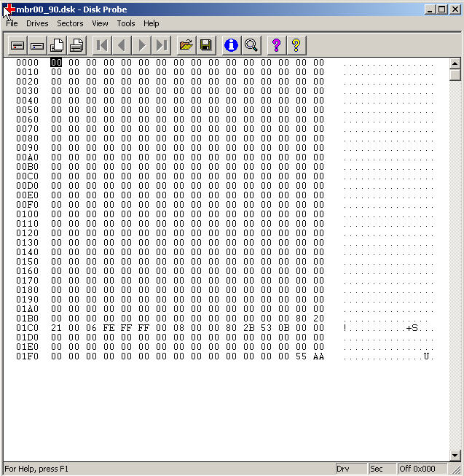Select byte 08 in row 01C0

point(178,328)
